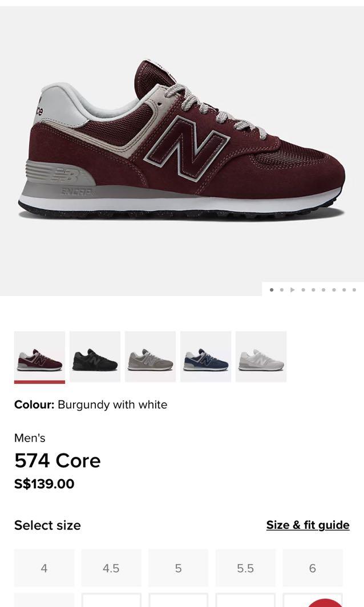Play the product video carousel indicator
Screen dimensions: 364x607
[292, 290]
